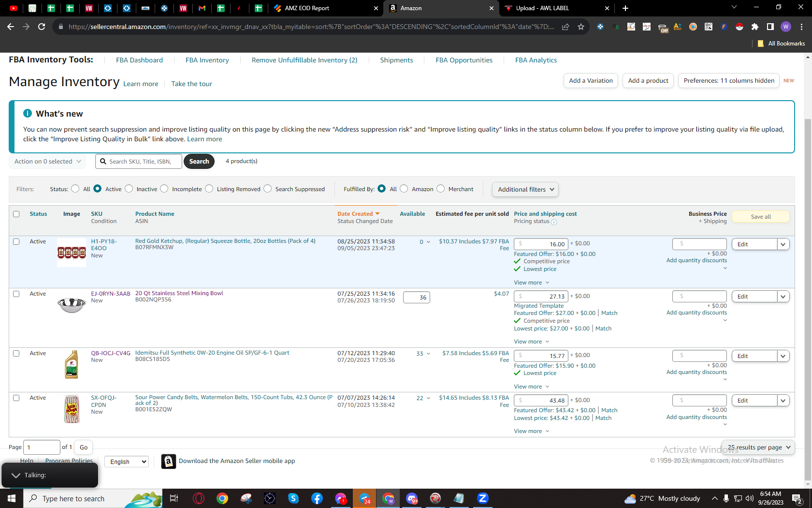
Task: Open the Take the tour link
Action: (x=191, y=84)
